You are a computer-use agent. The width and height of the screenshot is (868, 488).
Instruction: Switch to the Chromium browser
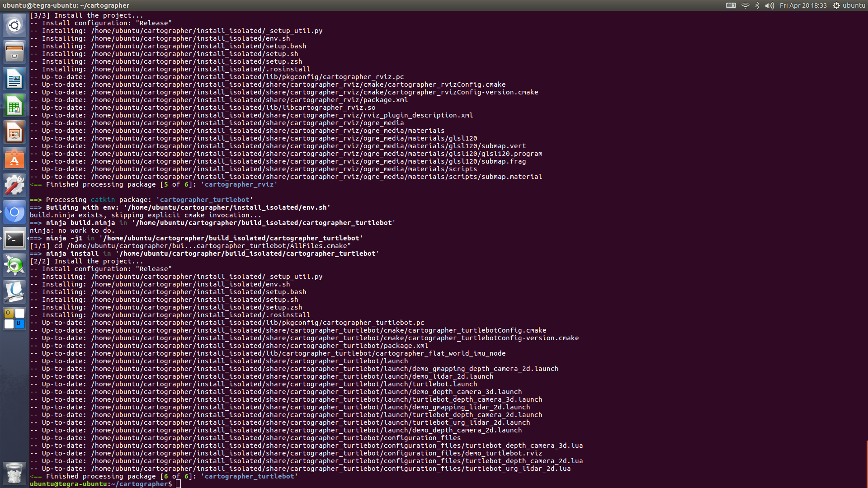click(14, 212)
